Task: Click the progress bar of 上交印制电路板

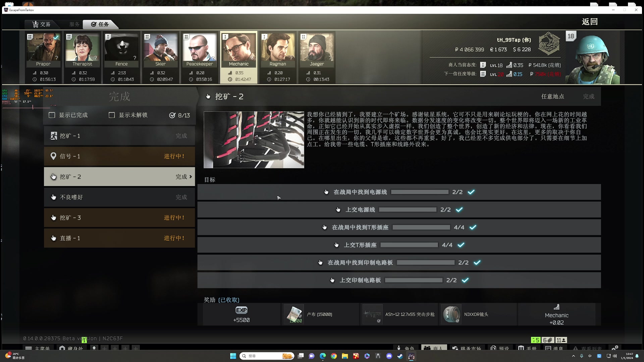Action: (x=414, y=280)
